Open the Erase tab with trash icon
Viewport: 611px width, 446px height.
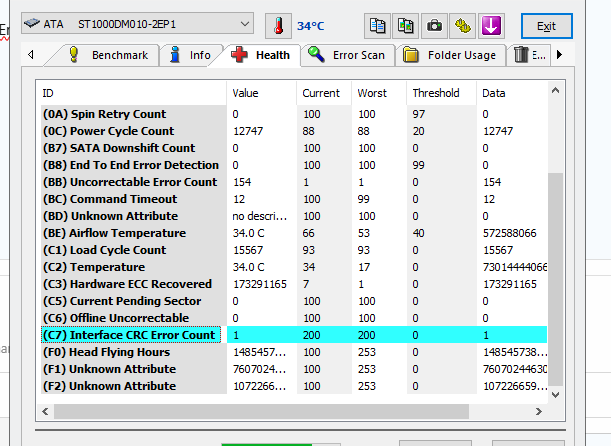(x=529, y=55)
